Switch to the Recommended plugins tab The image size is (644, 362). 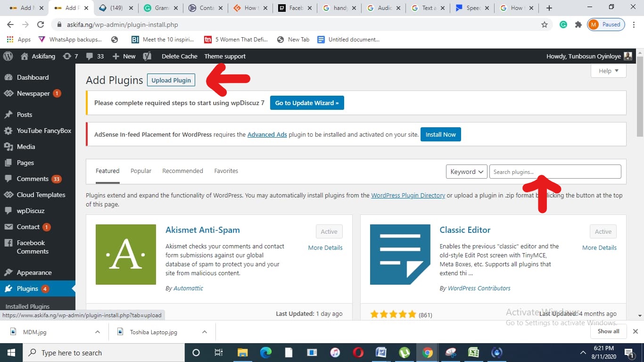pos(182,171)
